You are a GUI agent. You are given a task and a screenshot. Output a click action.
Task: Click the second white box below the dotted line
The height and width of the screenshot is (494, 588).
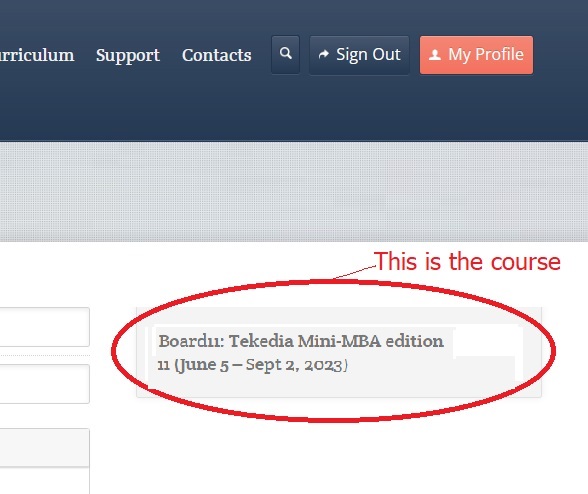pos(45,384)
